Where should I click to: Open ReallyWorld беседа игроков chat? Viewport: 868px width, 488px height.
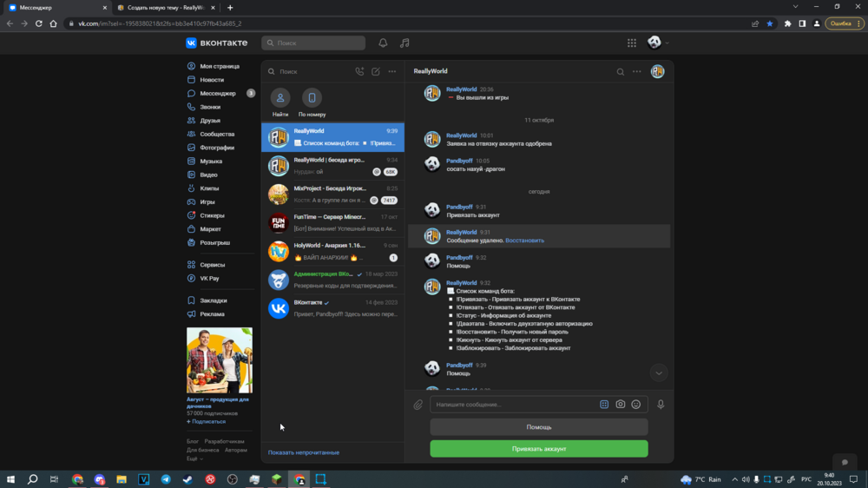pyautogui.click(x=332, y=166)
